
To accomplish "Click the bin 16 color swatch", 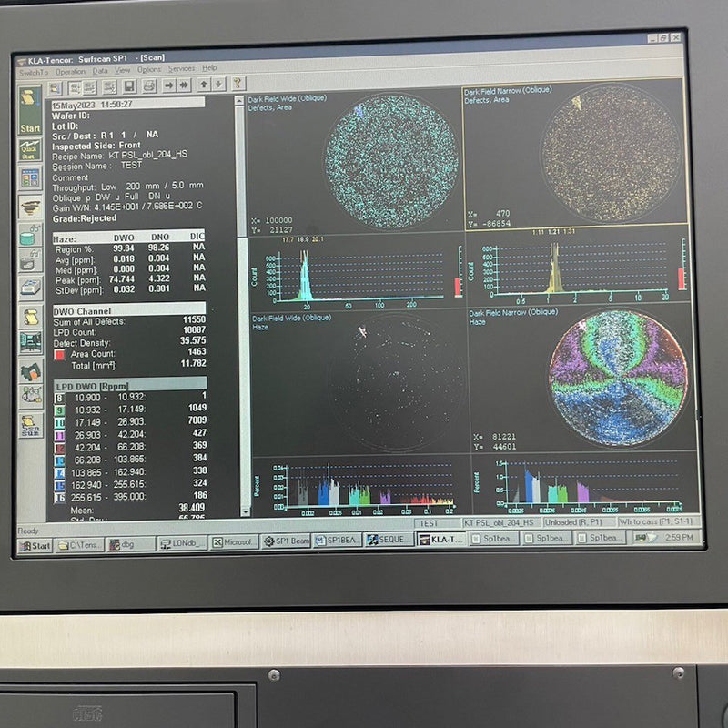I will click(59, 498).
